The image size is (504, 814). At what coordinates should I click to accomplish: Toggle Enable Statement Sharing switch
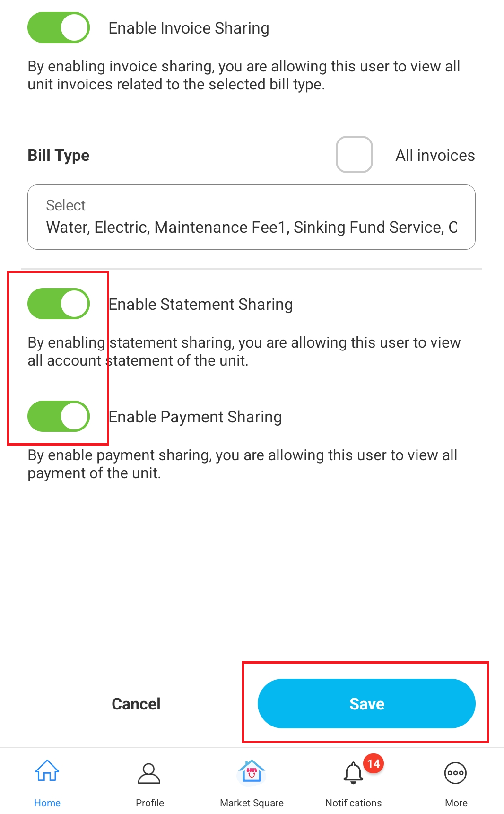59,304
